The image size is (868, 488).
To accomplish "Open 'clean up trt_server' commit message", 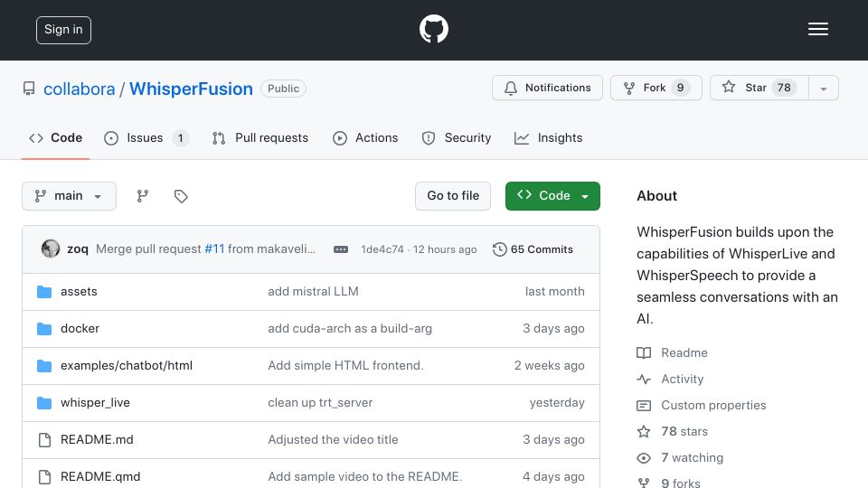I will [320, 403].
